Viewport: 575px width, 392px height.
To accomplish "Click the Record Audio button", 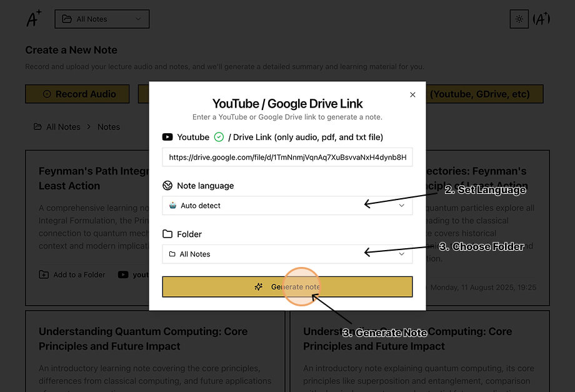I will (77, 94).
